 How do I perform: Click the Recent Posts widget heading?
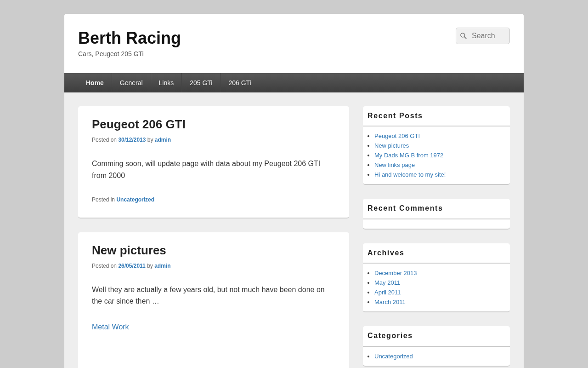click(x=395, y=116)
